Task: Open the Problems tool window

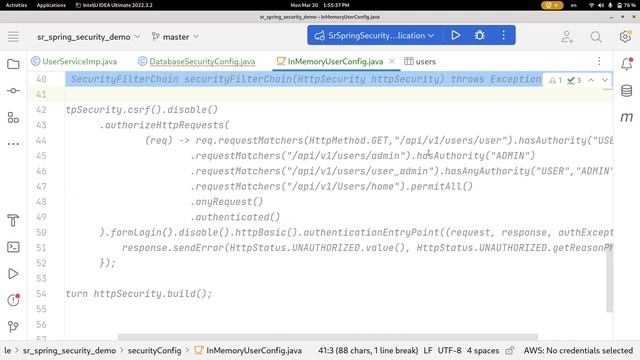Action: point(13,300)
